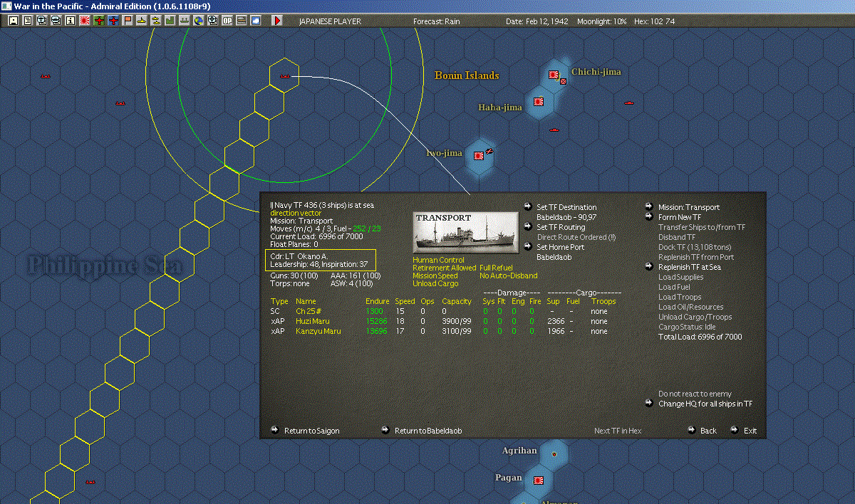Click 'Dock TF (13,108 tons)' text
Screen dimensions: 855x504
695,247
